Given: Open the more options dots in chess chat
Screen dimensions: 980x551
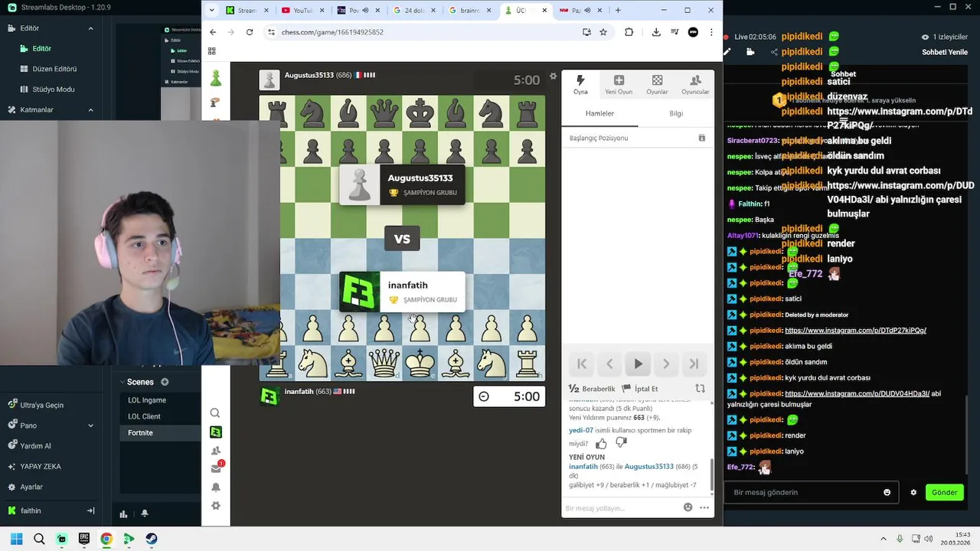Looking at the screenshot, I should tap(704, 507).
